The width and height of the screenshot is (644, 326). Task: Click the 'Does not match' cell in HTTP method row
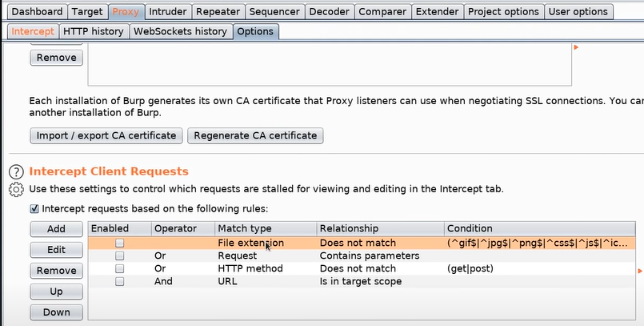(380, 268)
